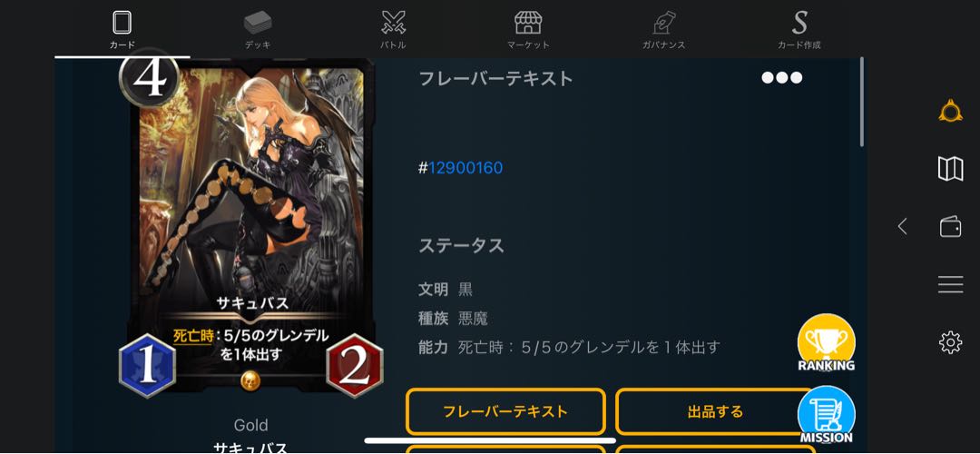The width and height of the screenshot is (980, 454).
Task: Open the RANKING trophy badge
Action: click(827, 343)
